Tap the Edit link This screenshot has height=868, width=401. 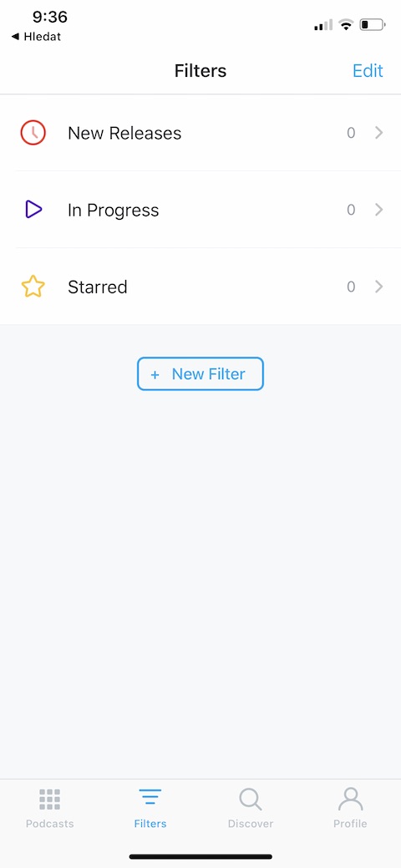368,71
